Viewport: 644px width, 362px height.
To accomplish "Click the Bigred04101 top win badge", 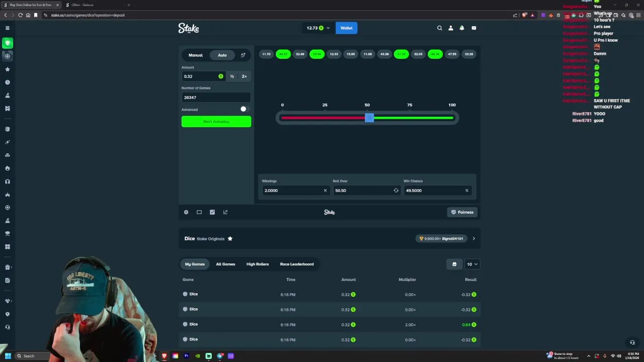I will tap(441, 239).
